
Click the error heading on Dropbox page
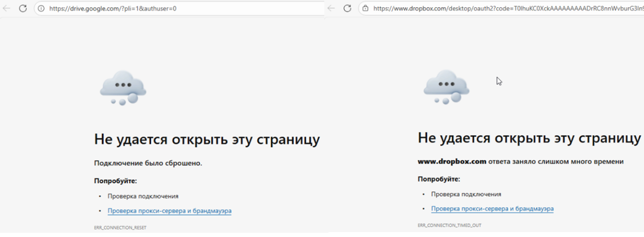529,138
